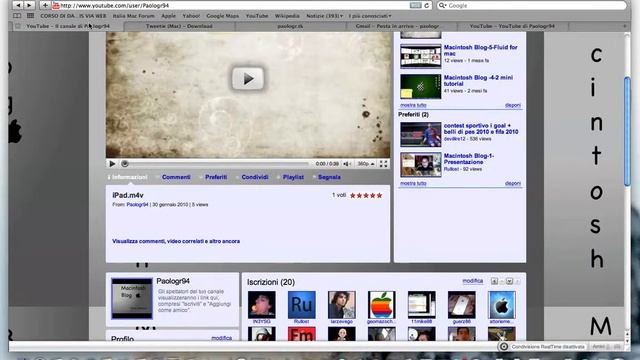Open 11mike88 channel avatar
The height and width of the screenshot is (360, 640).
422,304
